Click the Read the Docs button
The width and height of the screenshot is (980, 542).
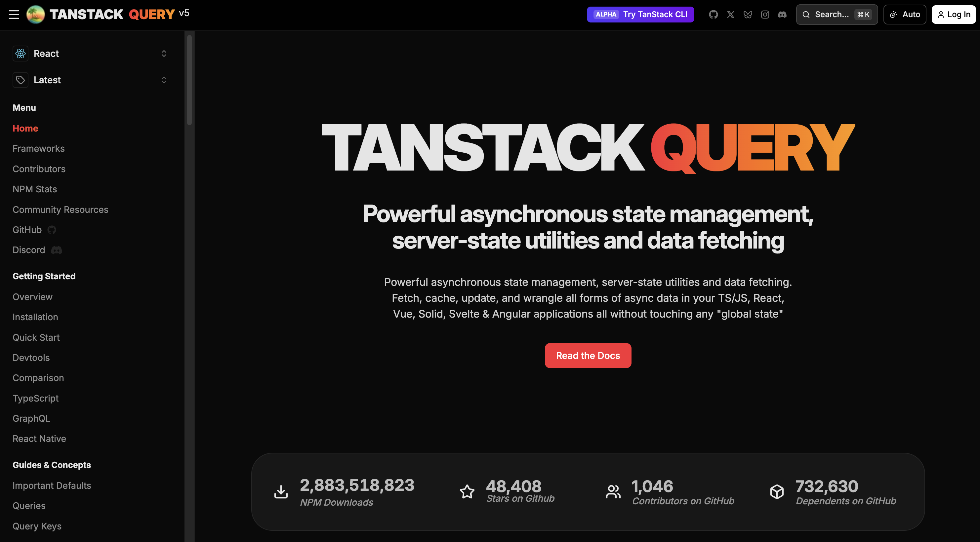[588, 355]
